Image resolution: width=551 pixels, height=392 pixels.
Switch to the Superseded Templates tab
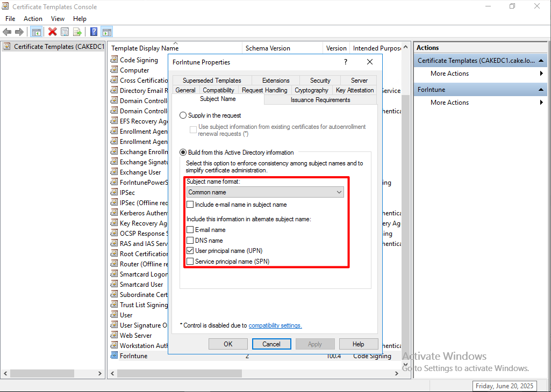[212, 81]
